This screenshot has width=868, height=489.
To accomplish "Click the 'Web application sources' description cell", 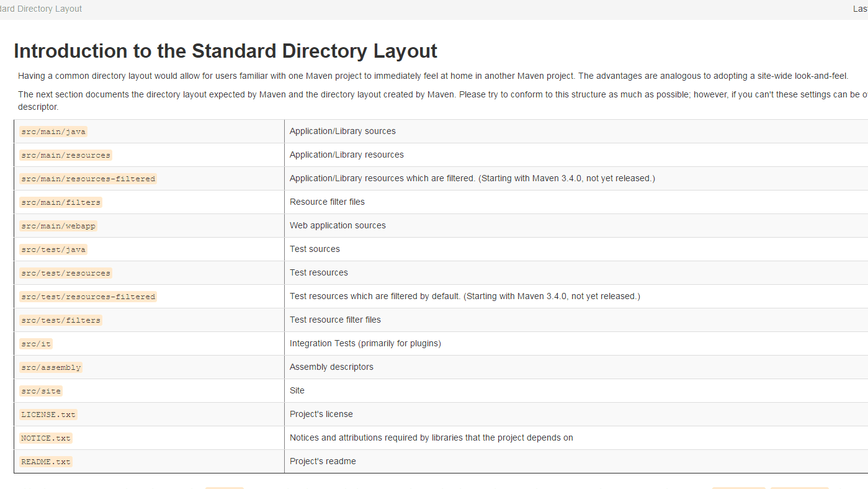I will click(338, 225).
